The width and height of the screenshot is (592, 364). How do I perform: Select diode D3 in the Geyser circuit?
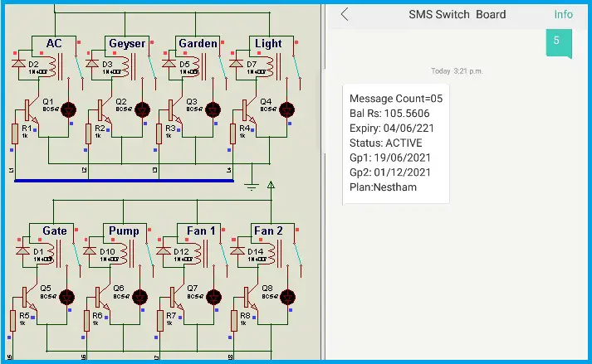click(92, 64)
